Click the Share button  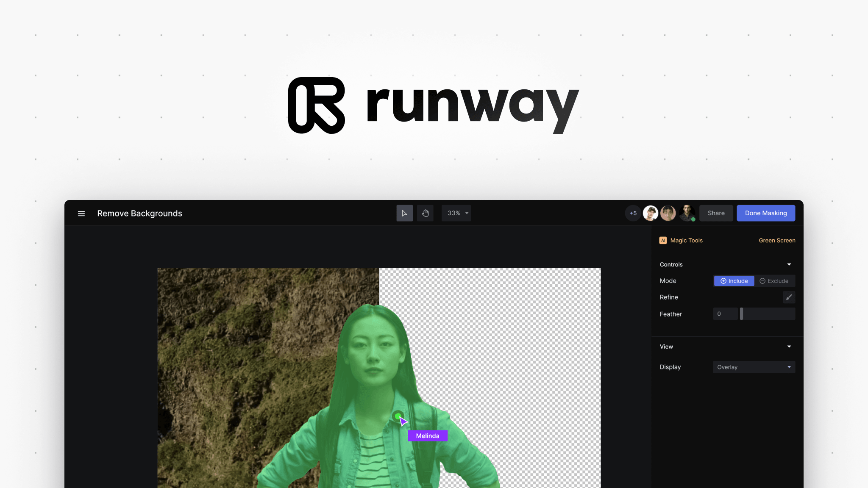[x=716, y=213]
